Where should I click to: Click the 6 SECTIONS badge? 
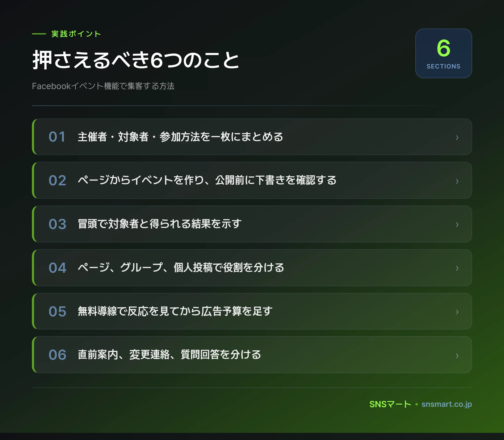[x=443, y=53]
